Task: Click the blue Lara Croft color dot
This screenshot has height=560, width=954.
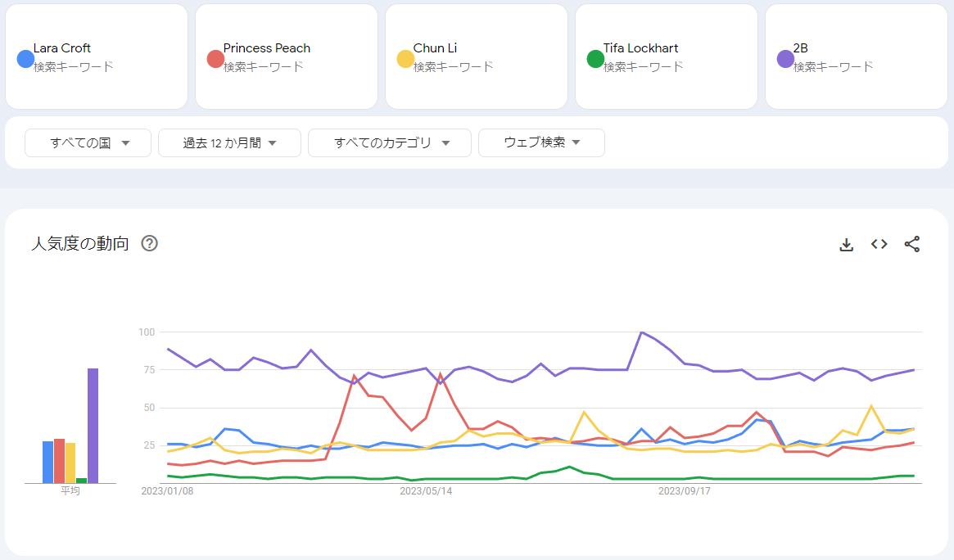Action: 25,59
